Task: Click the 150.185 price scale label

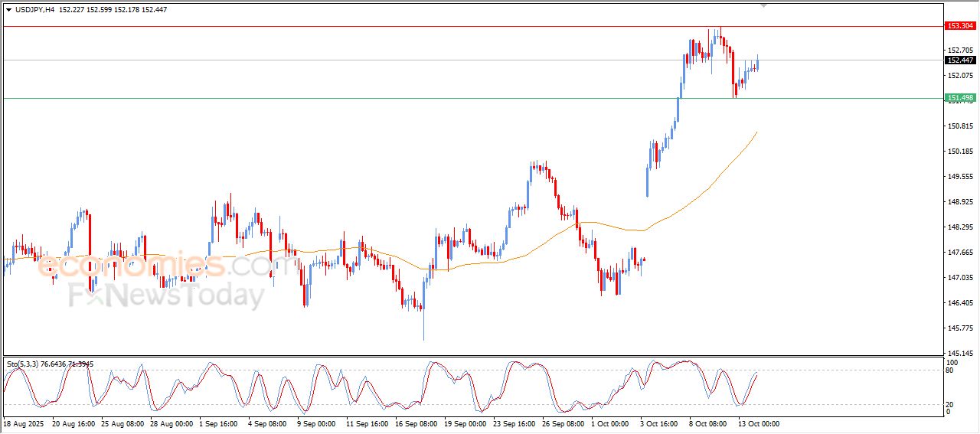Action: coord(960,152)
